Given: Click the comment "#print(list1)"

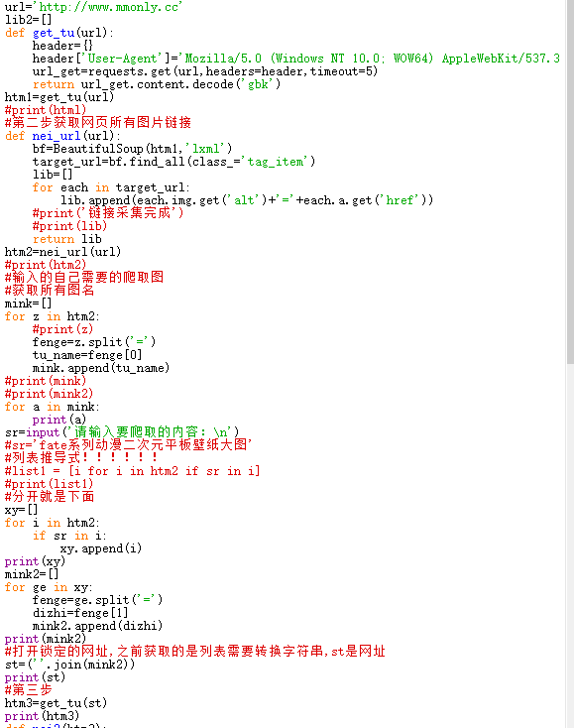Looking at the screenshot, I should pos(50,484).
